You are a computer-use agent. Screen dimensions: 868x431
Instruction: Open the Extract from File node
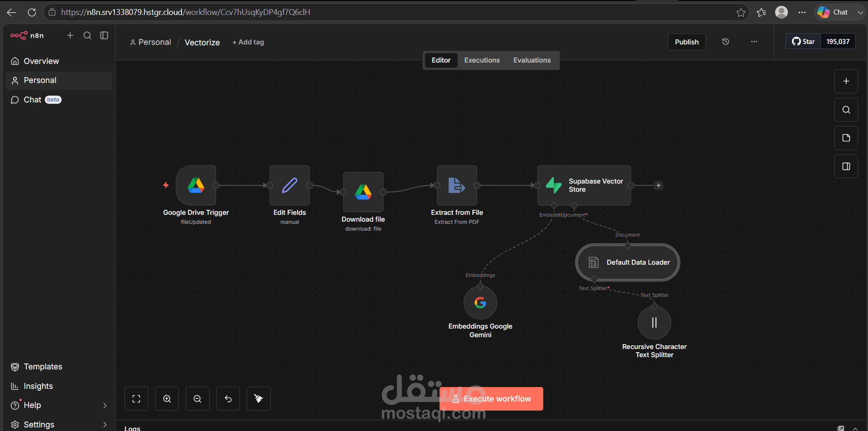pos(457,185)
